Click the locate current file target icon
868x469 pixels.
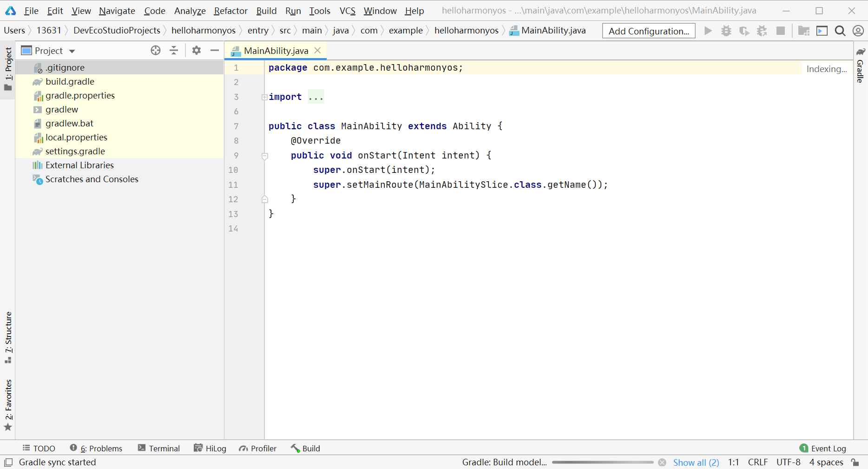[156, 51]
